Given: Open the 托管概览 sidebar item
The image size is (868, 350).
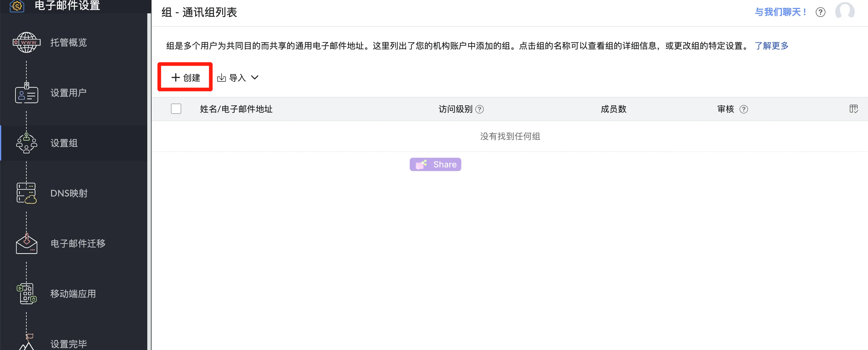Looking at the screenshot, I should point(68,42).
